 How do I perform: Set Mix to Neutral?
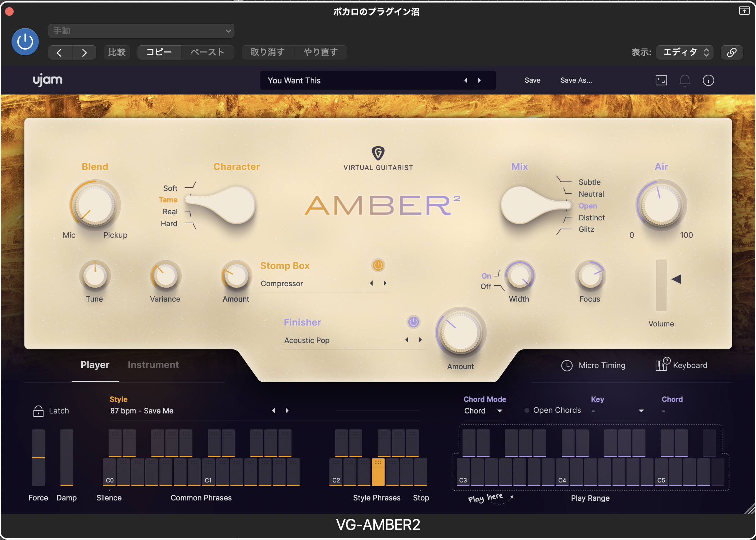(591, 194)
